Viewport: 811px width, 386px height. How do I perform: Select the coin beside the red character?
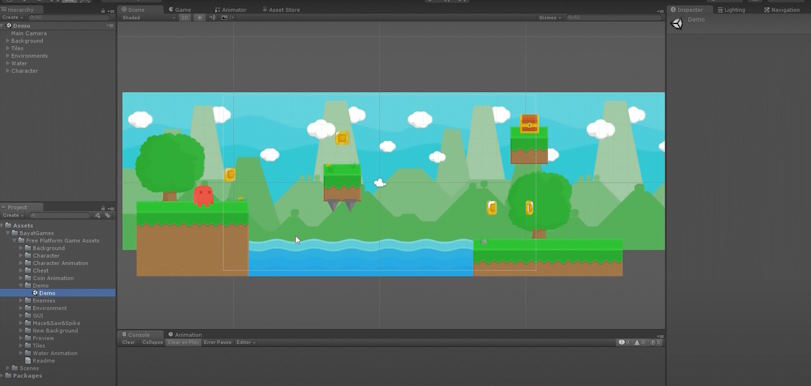[230, 175]
